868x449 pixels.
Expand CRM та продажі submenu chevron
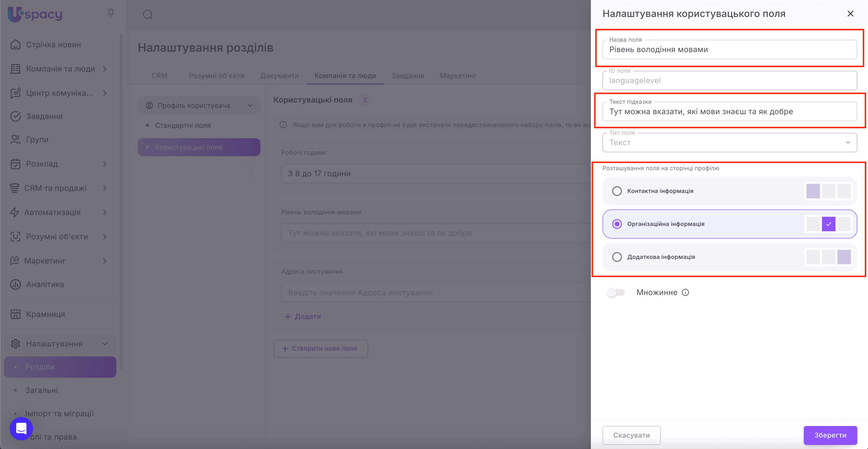pos(105,188)
